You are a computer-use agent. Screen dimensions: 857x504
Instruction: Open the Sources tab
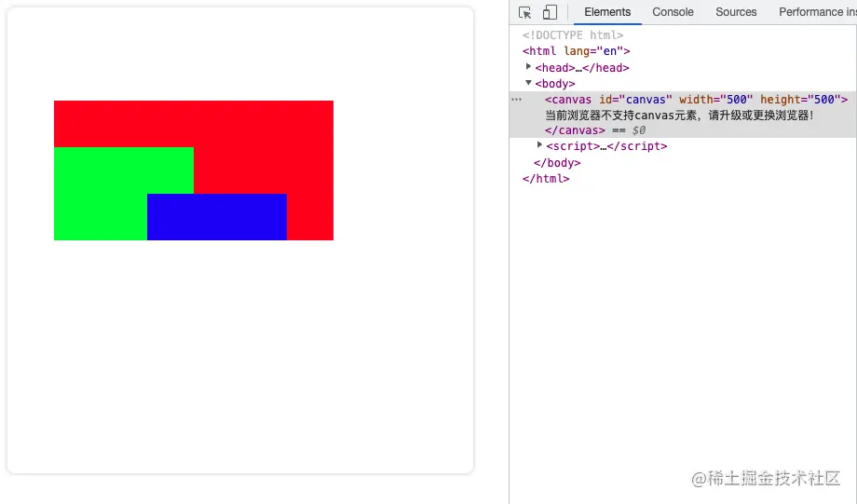pyautogui.click(x=736, y=12)
